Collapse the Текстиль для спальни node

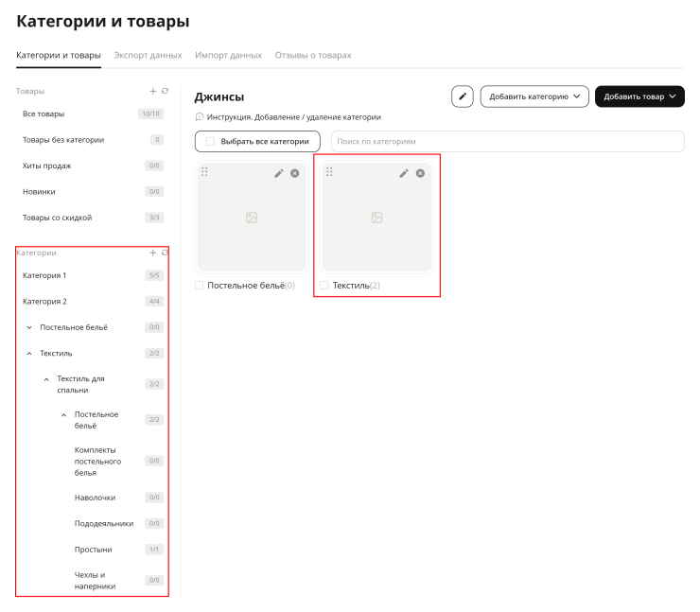[46, 379]
